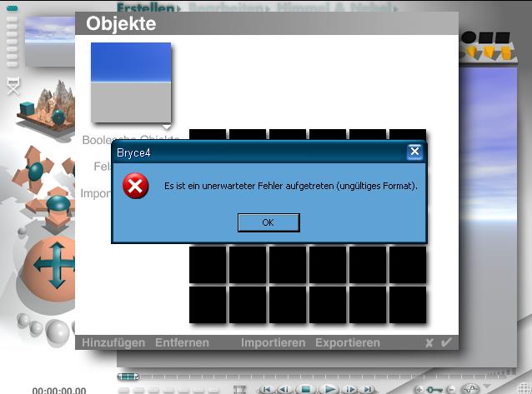Screen dimensions: 532x394
Task: Remove a keyframe with the minus button
Action: (451, 390)
